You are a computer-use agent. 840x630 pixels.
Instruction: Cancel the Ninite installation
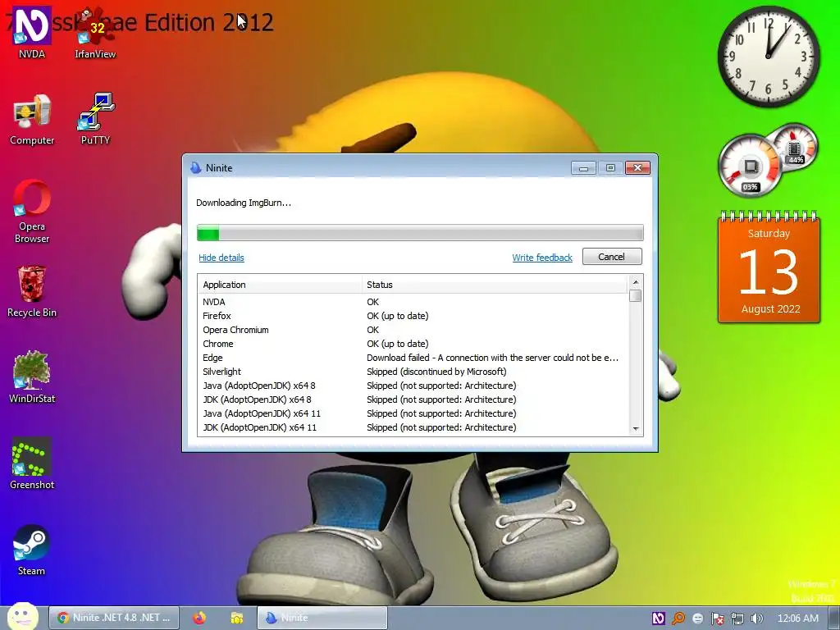(612, 257)
